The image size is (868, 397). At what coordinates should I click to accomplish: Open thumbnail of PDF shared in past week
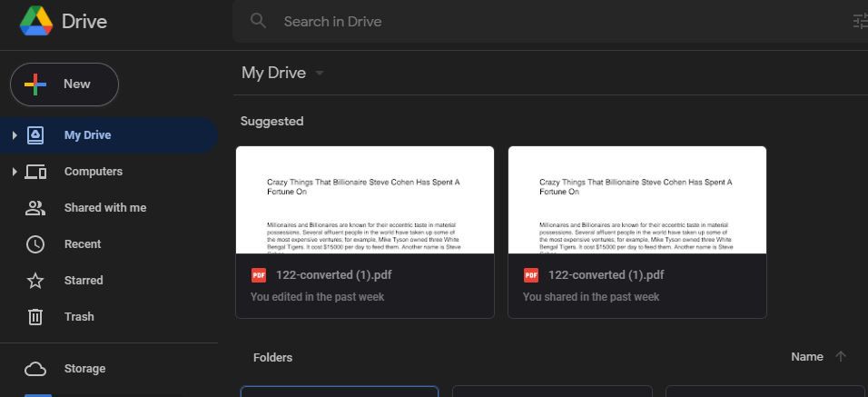(637, 200)
